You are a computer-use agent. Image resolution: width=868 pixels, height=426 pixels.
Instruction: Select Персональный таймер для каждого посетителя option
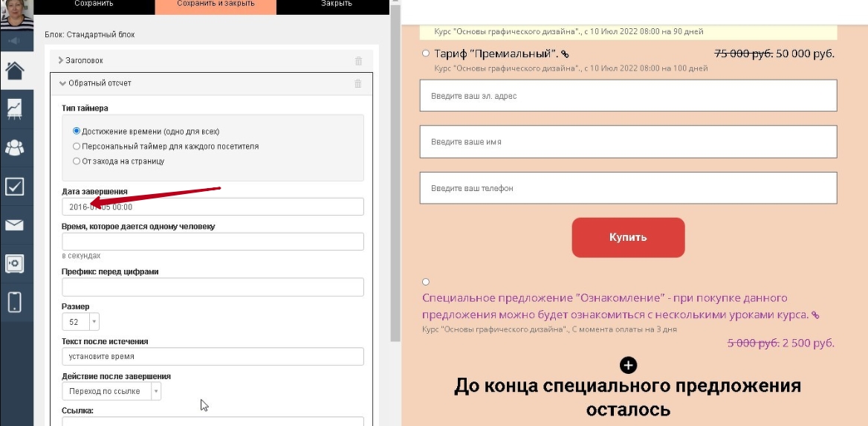(77, 146)
